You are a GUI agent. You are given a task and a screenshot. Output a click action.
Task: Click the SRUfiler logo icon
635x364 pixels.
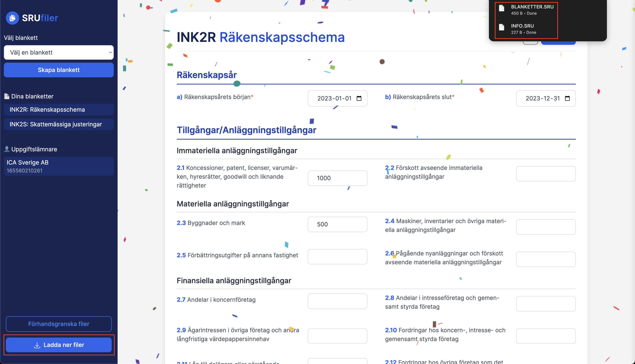pos(12,18)
